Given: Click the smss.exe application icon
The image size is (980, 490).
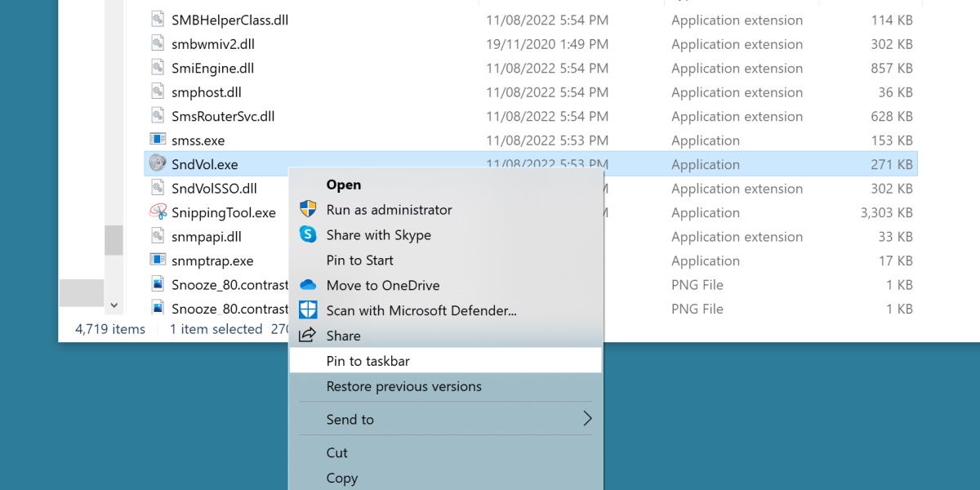Looking at the screenshot, I should (158, 140).
